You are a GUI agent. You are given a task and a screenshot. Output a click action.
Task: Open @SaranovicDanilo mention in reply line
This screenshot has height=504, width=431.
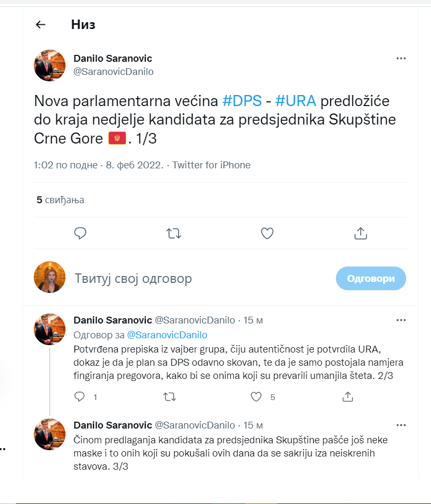[x=167, y=335]
